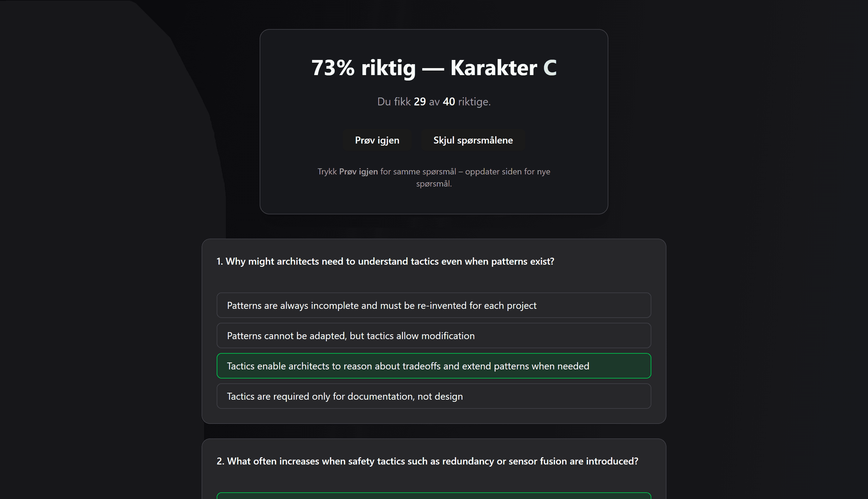The width and height of the screenshot is (868, 499).
Task: Click the Skjul spørsmålene button
Action: tap(473, 140)
